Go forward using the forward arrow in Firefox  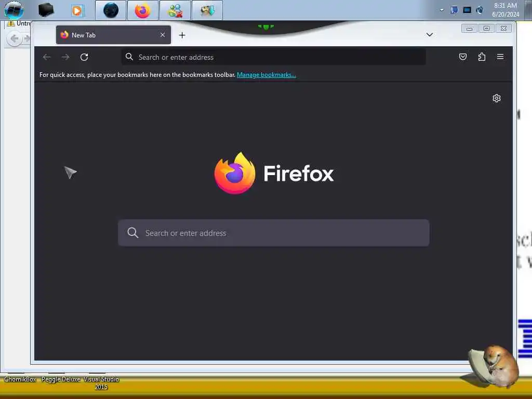(65, 57)
